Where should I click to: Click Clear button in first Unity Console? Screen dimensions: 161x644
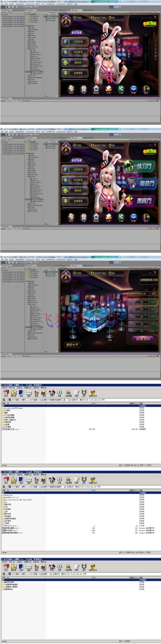(3, 100)
